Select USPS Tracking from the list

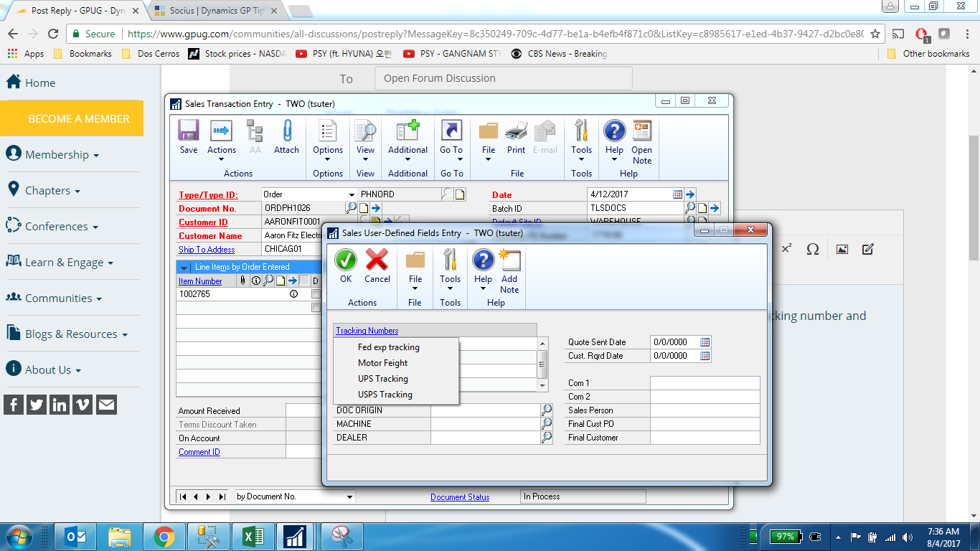pos(385,395)
